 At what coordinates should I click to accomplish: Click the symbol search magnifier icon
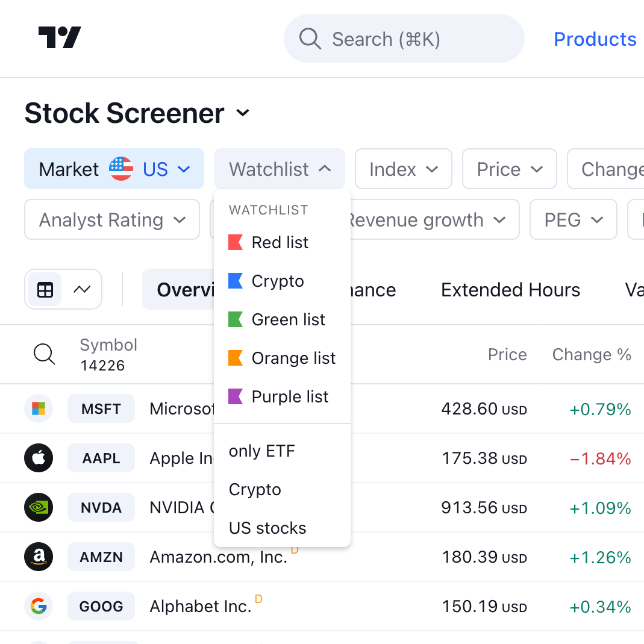tap(45, 355)
